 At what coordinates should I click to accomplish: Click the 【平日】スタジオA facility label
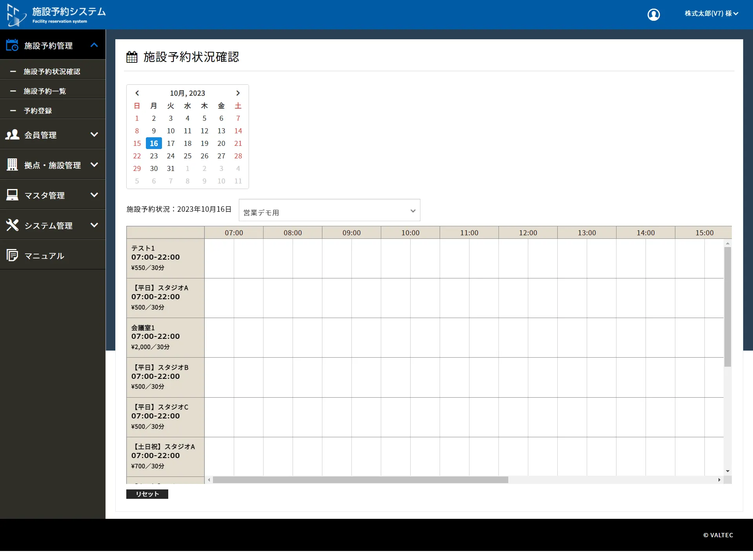point(160,288)
